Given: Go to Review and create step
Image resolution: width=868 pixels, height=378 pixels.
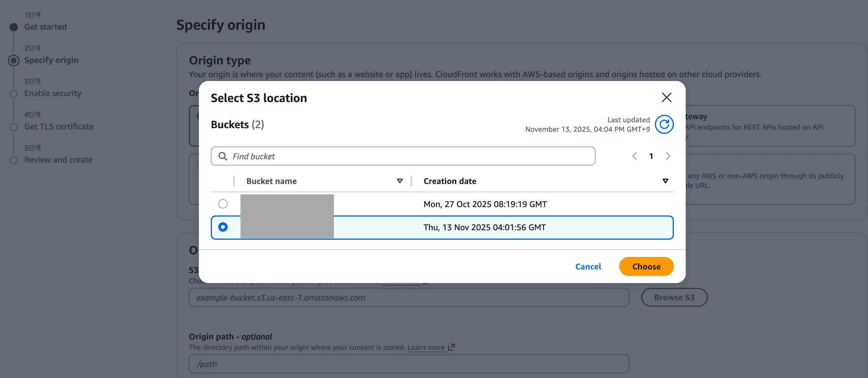Looking at the screenshot, I should pyautogui.click(x=58, y=160).
